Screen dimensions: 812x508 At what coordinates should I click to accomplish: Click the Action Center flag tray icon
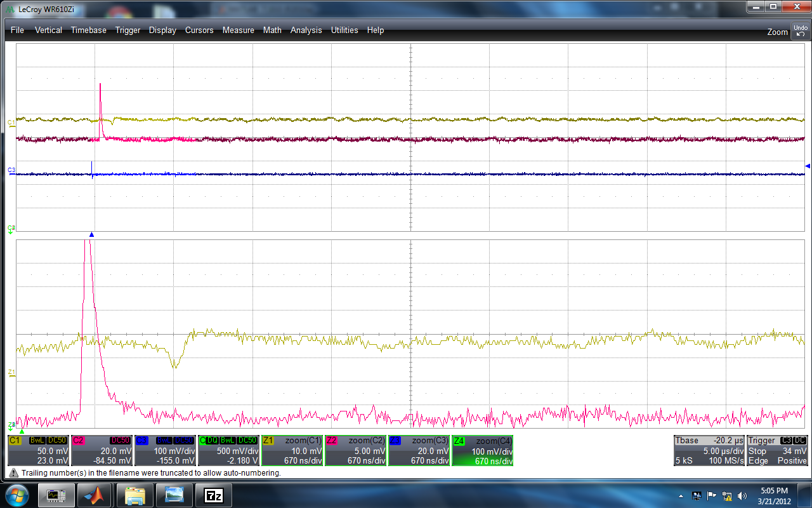[x=711, y=495]
